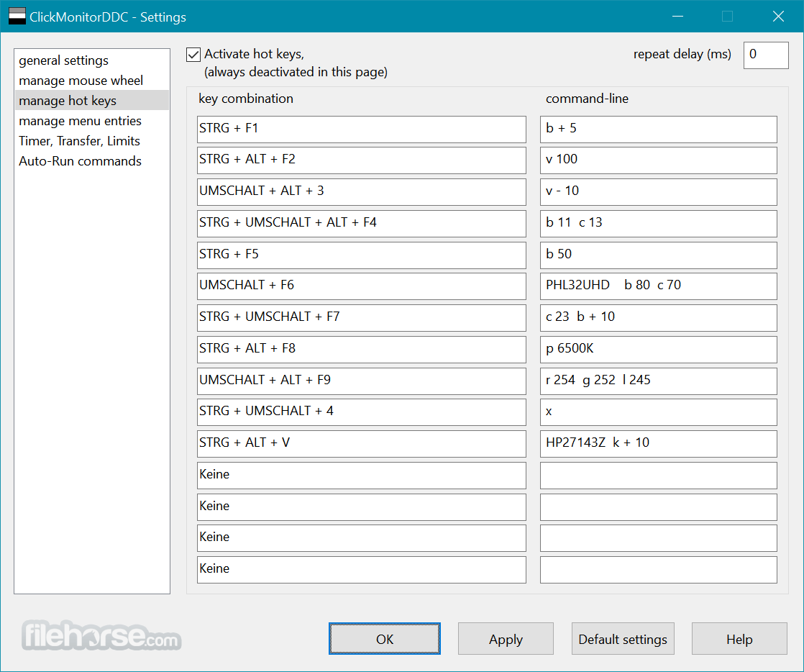Toggle the Activate hot keys checkbox

click(193, 55)
